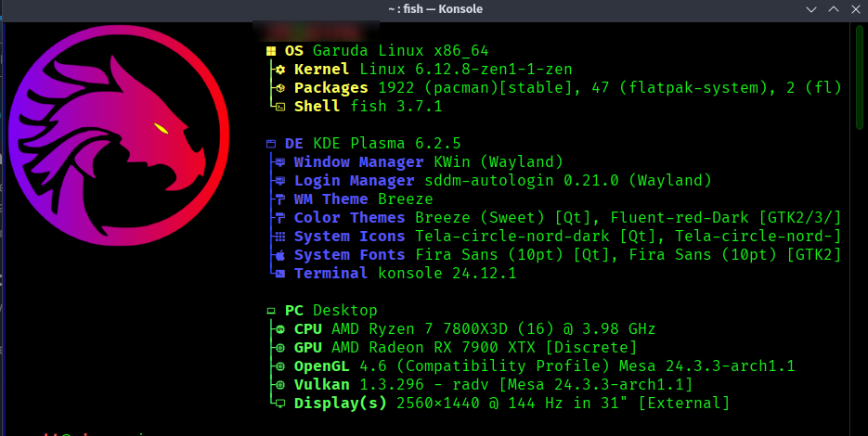Click the Vulkan version '1.3.296 - radv'
The image size is (868, 436).
coord(424,385)
